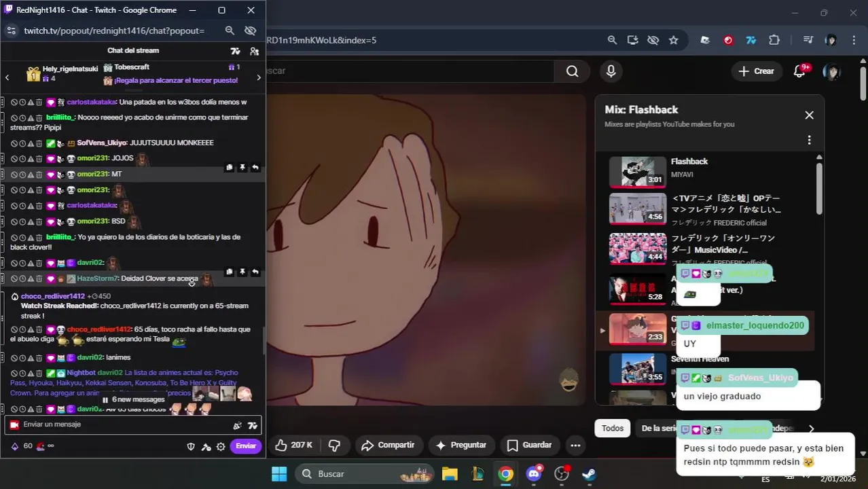
Task: Copy omori231's MT message
Action: click(230, 168)
